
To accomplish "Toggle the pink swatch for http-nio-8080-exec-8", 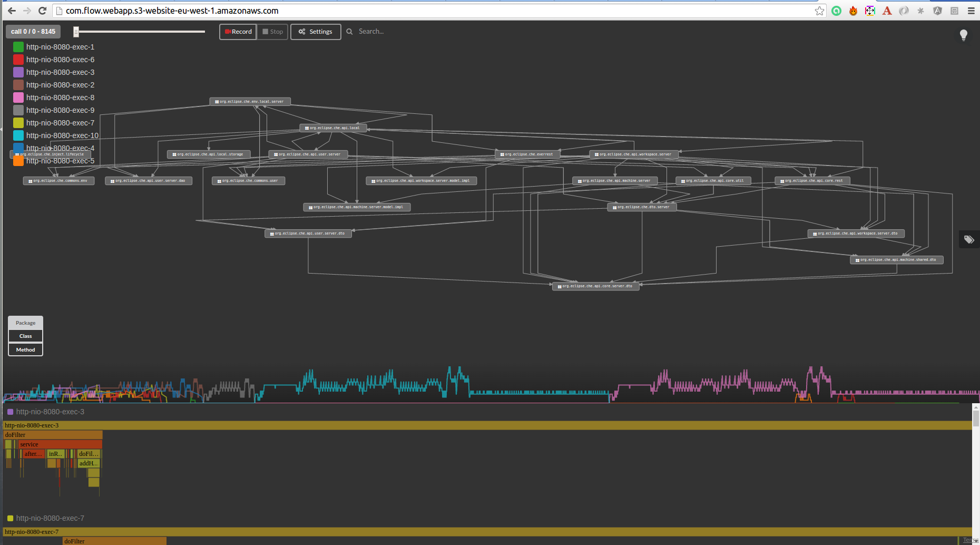I will click(x=17, y=97).
